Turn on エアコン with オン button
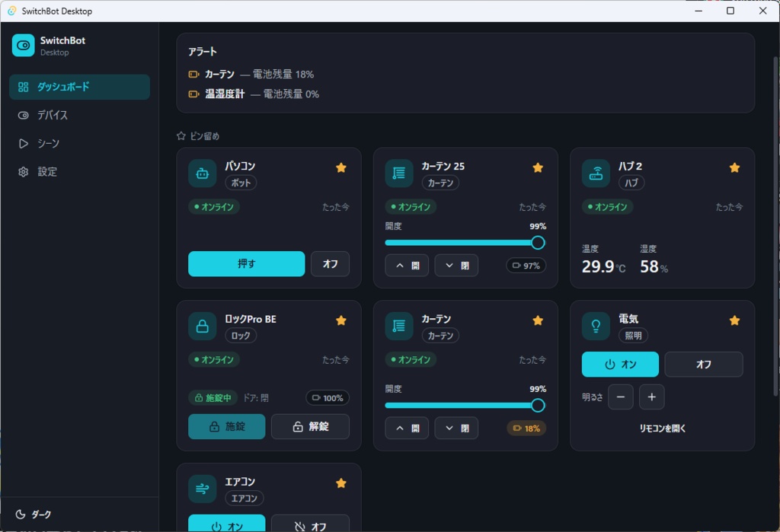780x532 pixels. pos(227,524)
